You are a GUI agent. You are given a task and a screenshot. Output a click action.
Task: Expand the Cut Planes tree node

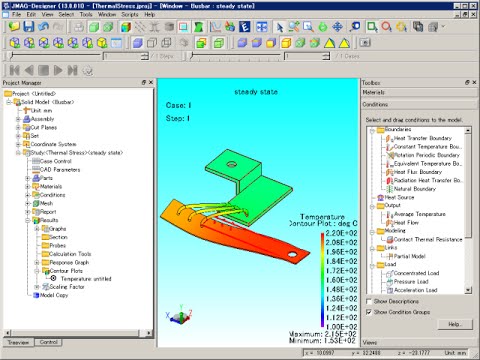point(18,127)
